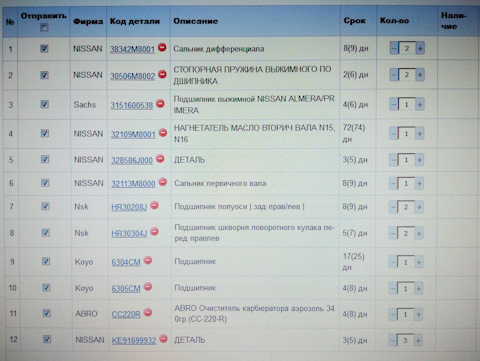Image resolution: width=480 pixels, height=361 pixels.
Task: Click the Код детали column header
Action: point(135,21)
